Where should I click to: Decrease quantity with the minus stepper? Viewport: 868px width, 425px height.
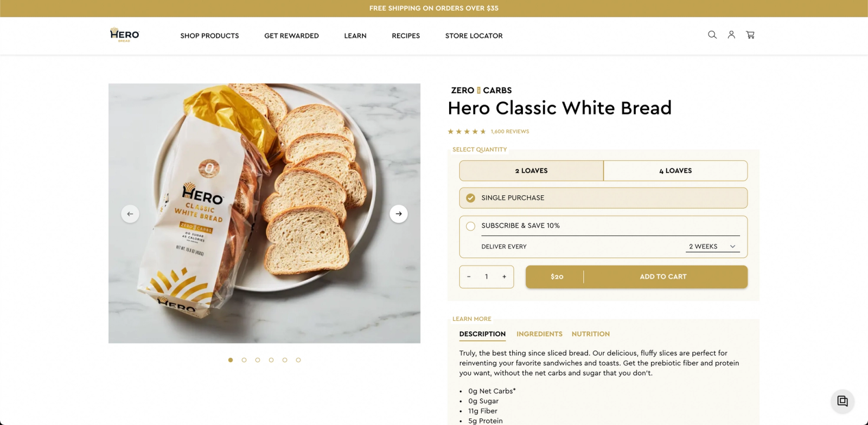click(x=469, y=276)
